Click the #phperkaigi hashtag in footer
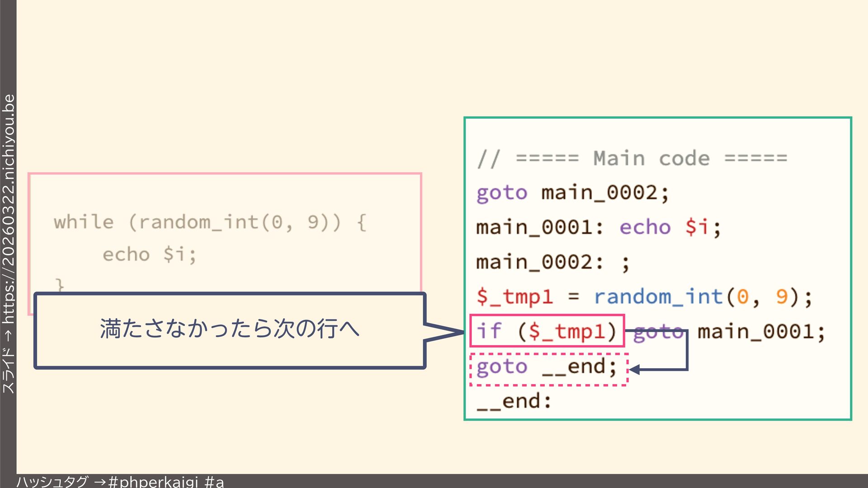Screen dimensions: 868x488 tap(153, 481)
